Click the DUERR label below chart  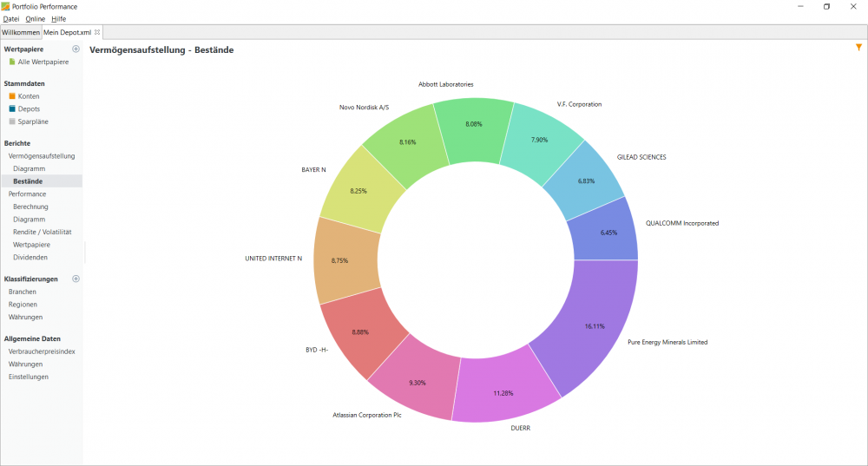[x=520, y=428]
